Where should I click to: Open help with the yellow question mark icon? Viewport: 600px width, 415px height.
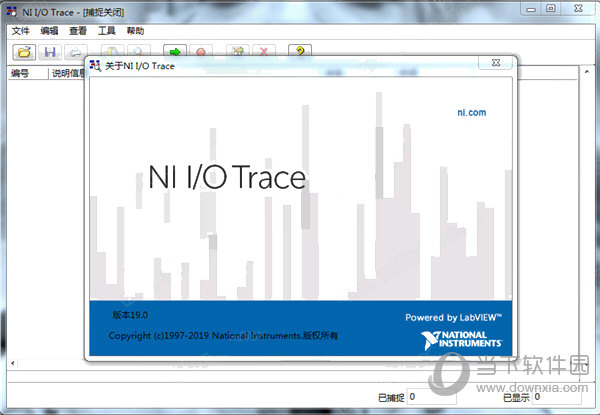click(x=296, y=51)
